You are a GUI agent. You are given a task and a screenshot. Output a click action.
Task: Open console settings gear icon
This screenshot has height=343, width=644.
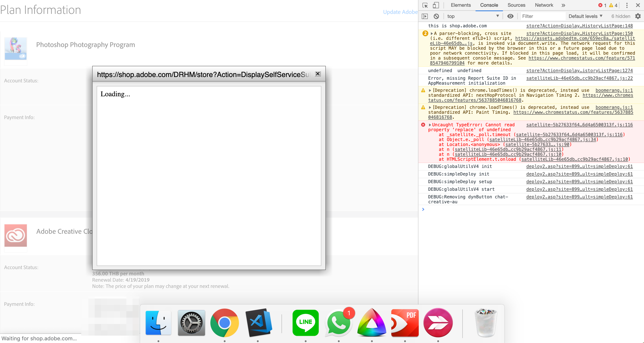coord(638,16)
